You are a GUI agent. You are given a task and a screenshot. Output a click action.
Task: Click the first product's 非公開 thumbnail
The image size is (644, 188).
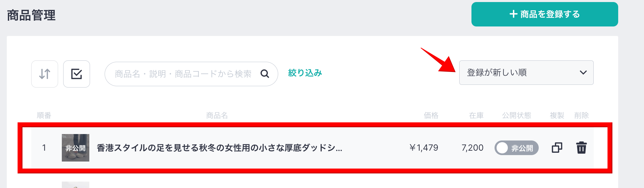(75, 148)
